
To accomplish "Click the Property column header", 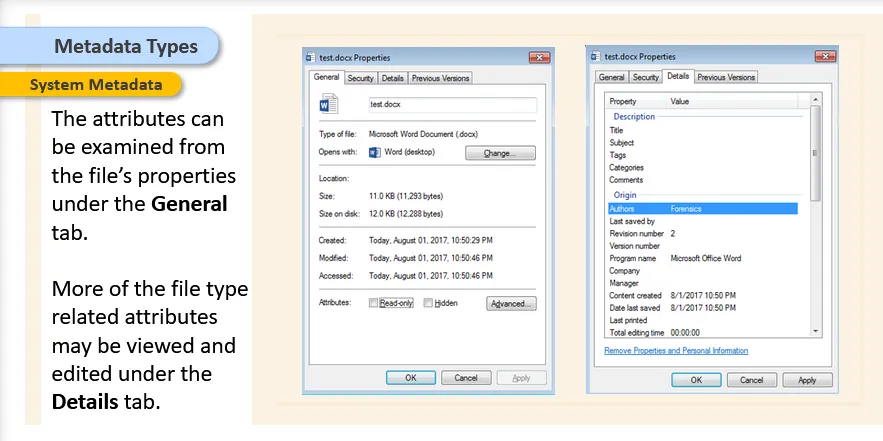I will pos(624,101).
